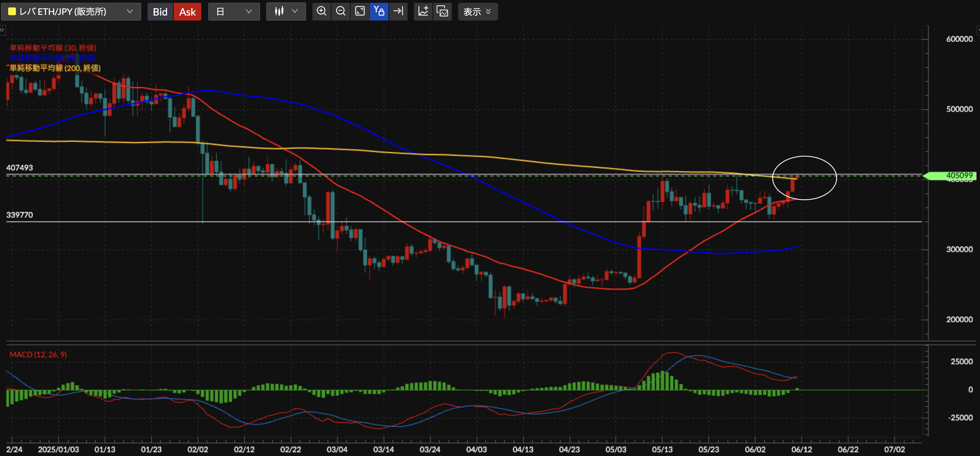The image size is (980, 456).
Task: Open the 日 timeframe dropdown
Action: point(234,11)
